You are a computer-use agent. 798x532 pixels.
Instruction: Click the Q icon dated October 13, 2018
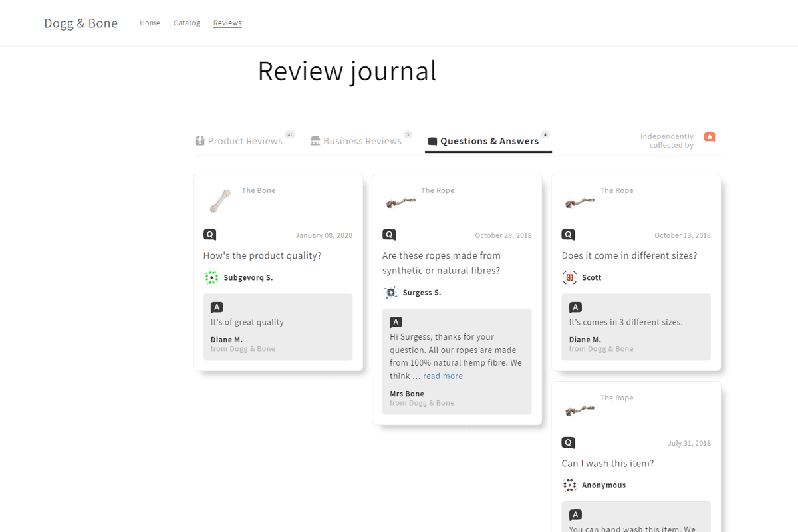[568, 235]
